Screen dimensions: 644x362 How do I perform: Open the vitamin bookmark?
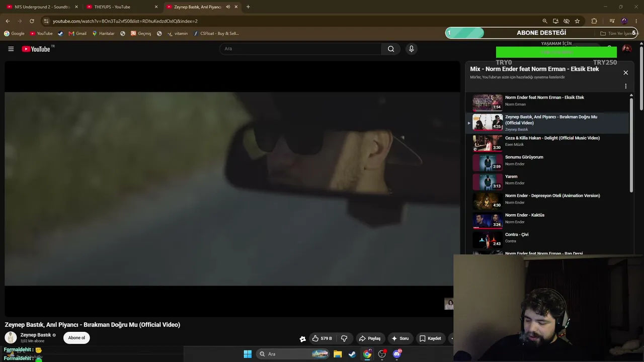pos(178,34)
